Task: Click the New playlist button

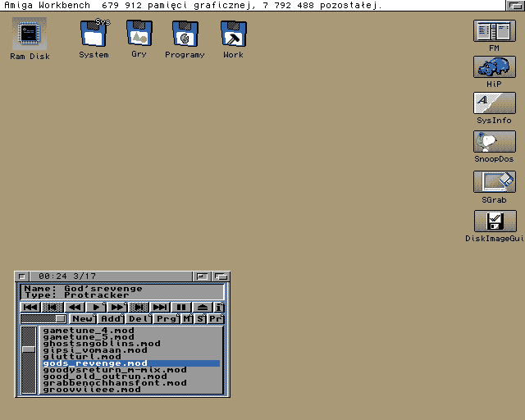Action: 83,319
